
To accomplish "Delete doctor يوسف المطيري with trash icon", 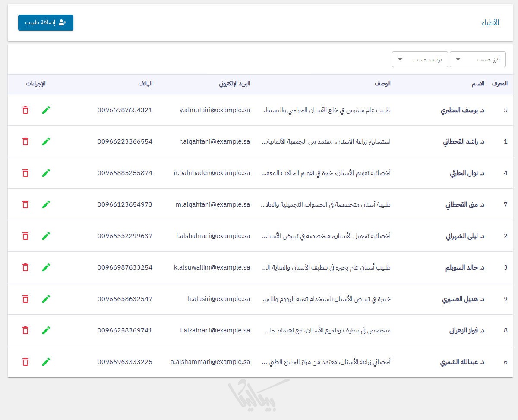I will tap(25, 110).
